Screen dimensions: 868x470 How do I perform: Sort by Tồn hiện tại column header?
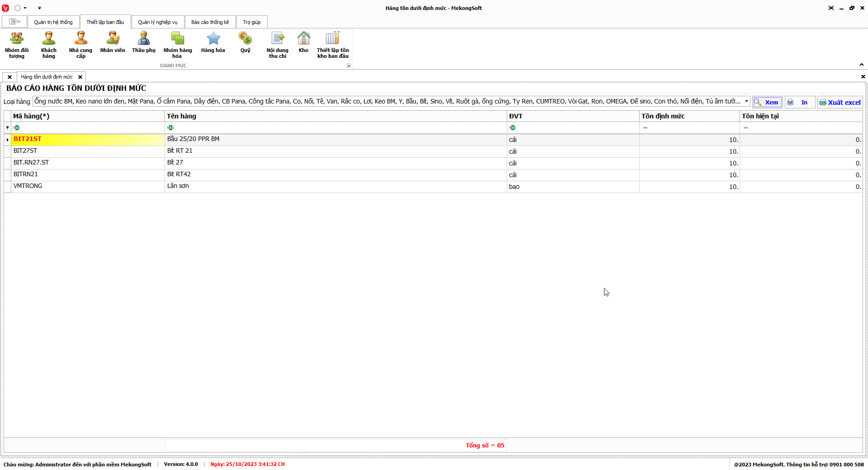click(x=801, y=116)
